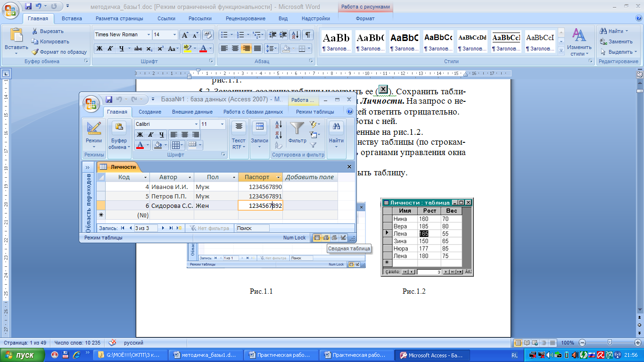Switch to Сводная таблица view in Access status bar

click(x=326, y=238)
